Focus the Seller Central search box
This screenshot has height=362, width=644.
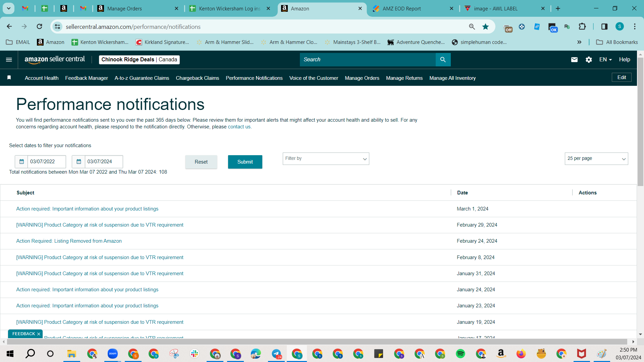[x=368, y=60]
